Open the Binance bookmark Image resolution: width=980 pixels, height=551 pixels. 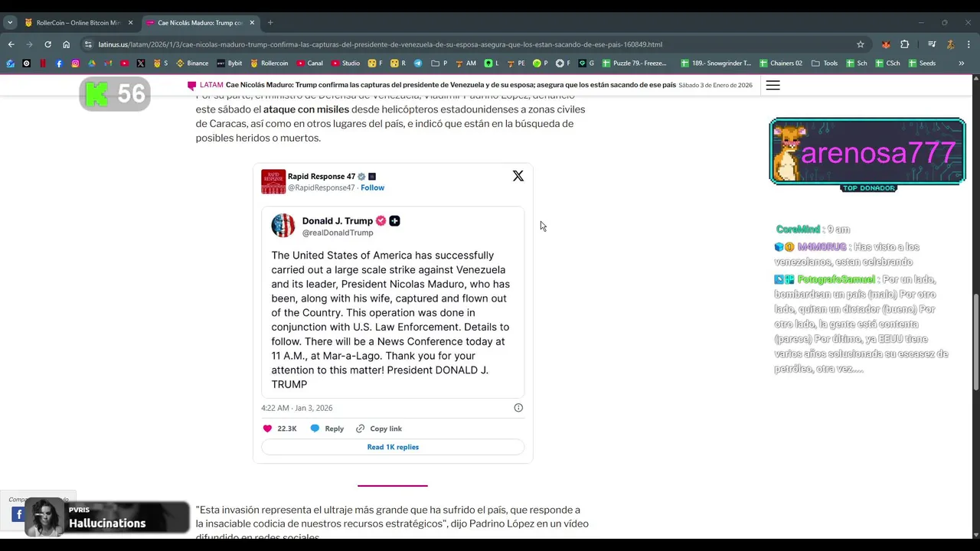[192, 64]
